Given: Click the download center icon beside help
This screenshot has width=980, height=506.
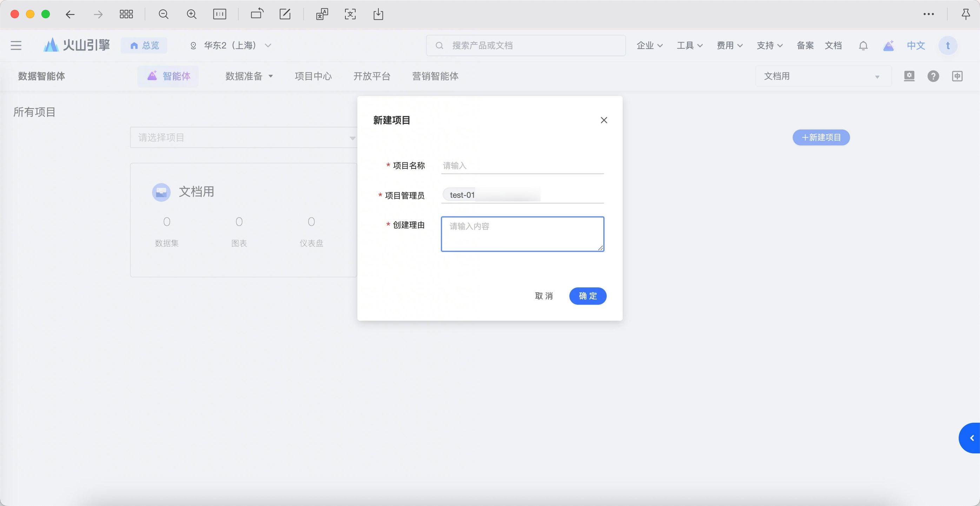Looking at the screenshot, I should coord(909,76).
